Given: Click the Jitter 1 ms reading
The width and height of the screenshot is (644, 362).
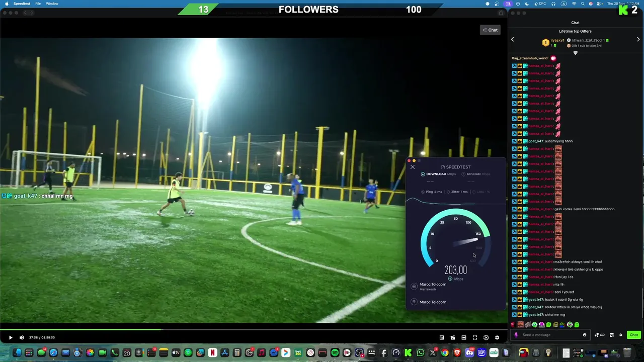Looking at the screenshot, I should click(457, 192).
